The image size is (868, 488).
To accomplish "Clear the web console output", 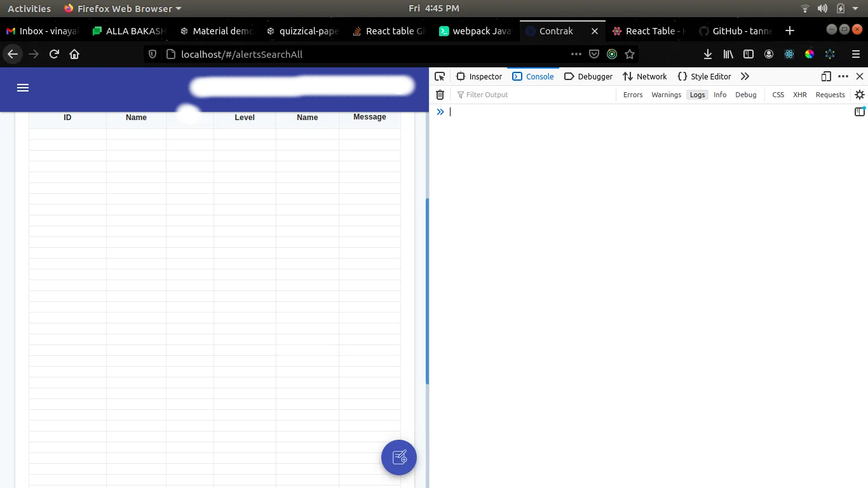I will pyautogui.click(x=440, y=95).
